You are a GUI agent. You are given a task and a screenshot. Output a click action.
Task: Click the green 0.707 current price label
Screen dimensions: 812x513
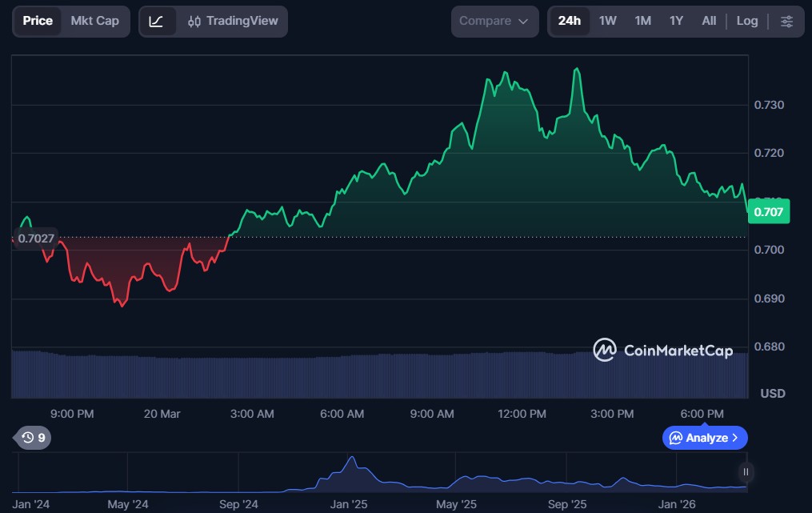coord(768,211)
